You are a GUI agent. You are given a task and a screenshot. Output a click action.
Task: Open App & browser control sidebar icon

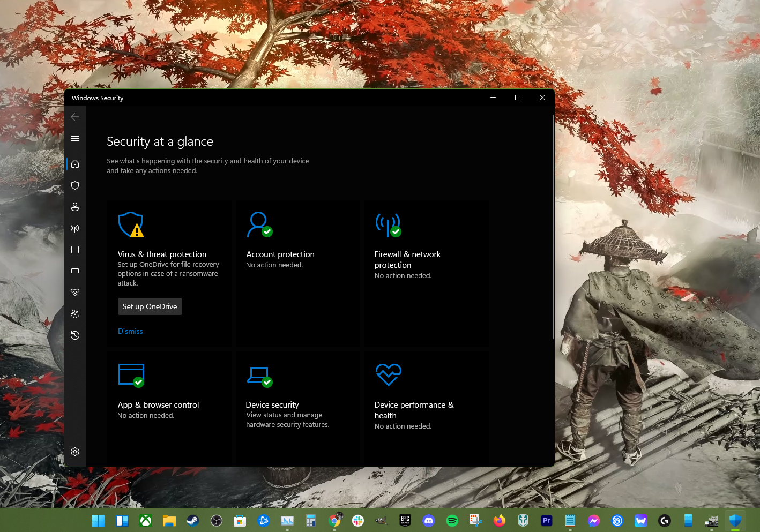click(75, 250)
